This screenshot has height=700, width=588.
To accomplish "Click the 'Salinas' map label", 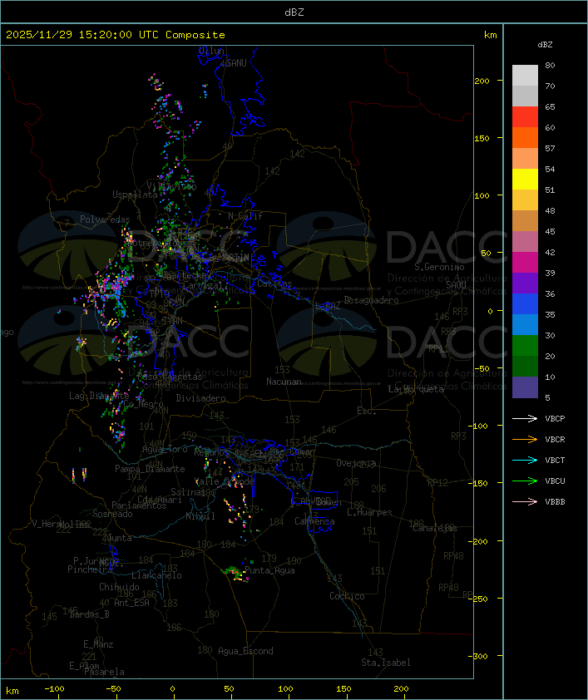I will [188, 492].
